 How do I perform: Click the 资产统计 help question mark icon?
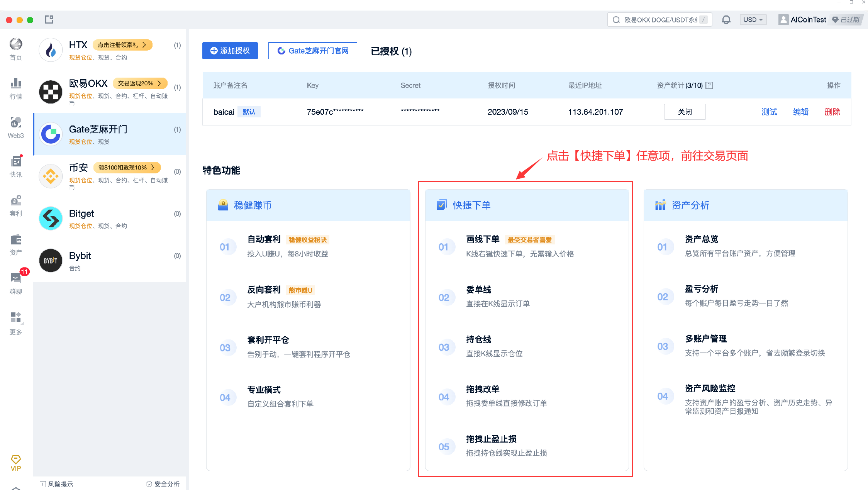709,85
